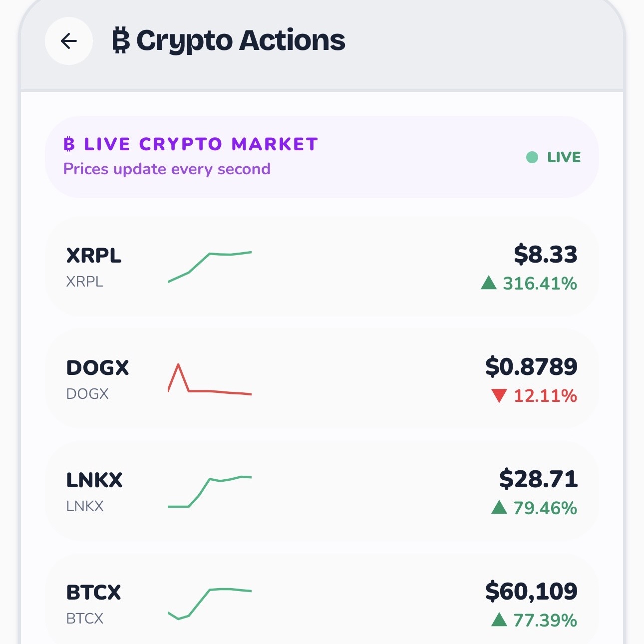644x644 pixels.
Task: Open the XRPL coin row
Action: (x=322, y=267)
